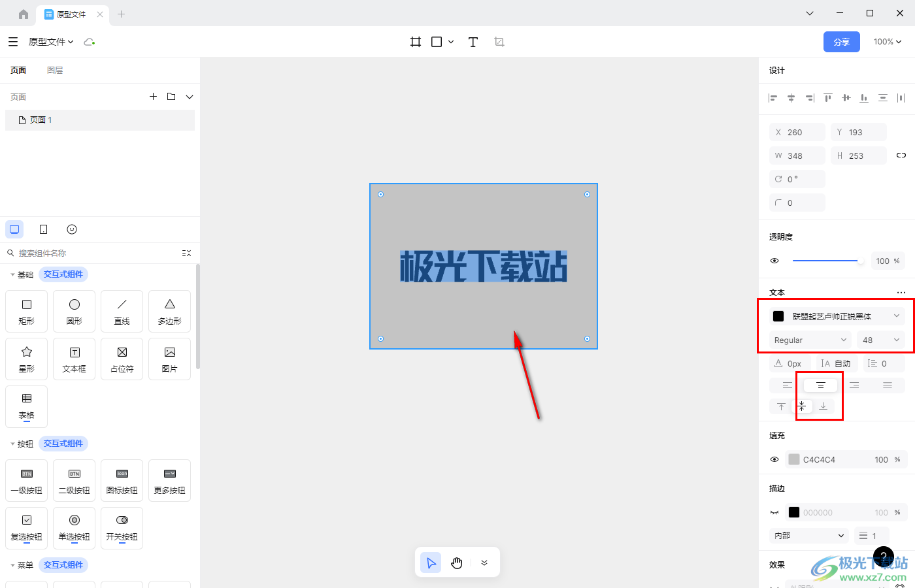915x588 pixels.
Task: Align selection to top edge
Action: point(827,98)
